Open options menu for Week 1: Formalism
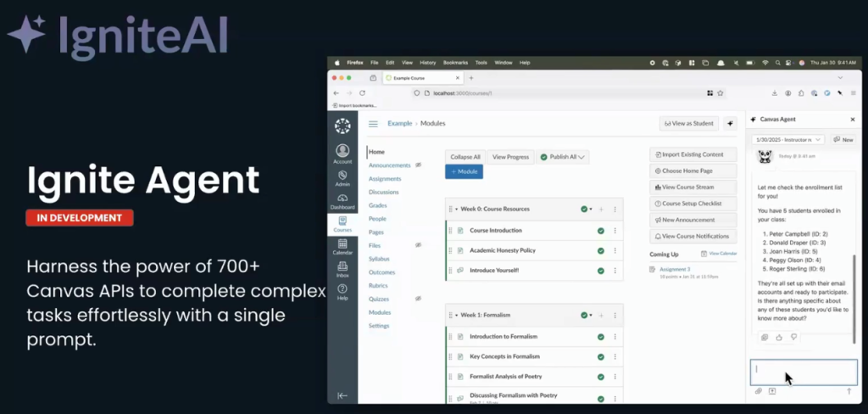Image resolution: width=868 pixels, height=414 pixels. [x=615, y=316]
